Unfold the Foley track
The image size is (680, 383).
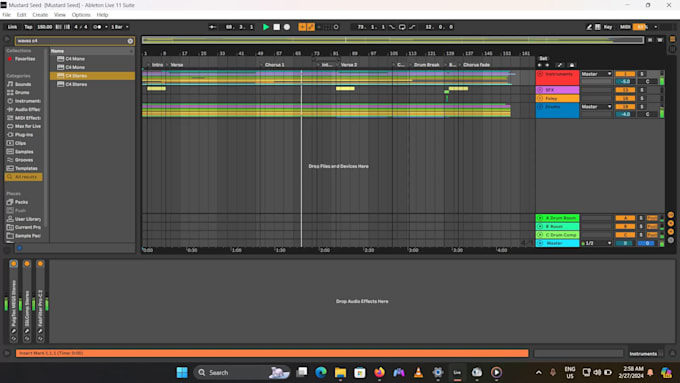[540, 98]
